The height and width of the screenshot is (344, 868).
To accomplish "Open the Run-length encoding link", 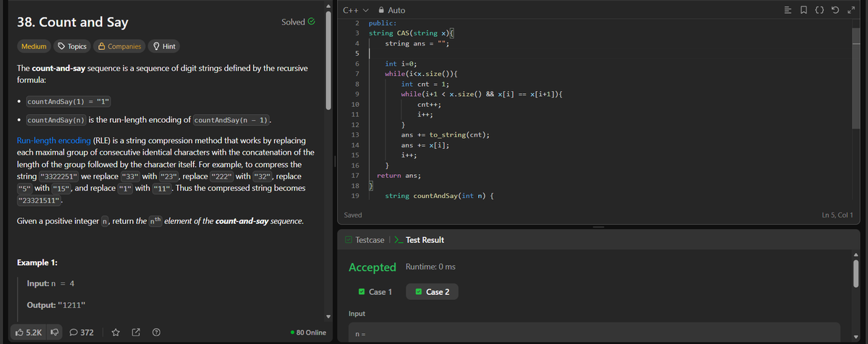I will (x=53, y=139).
